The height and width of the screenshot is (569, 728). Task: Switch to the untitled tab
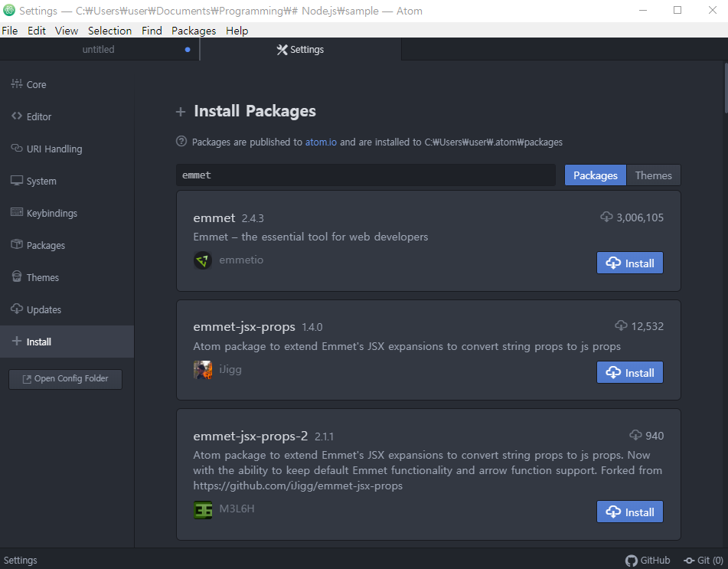[x=100, y=49]
